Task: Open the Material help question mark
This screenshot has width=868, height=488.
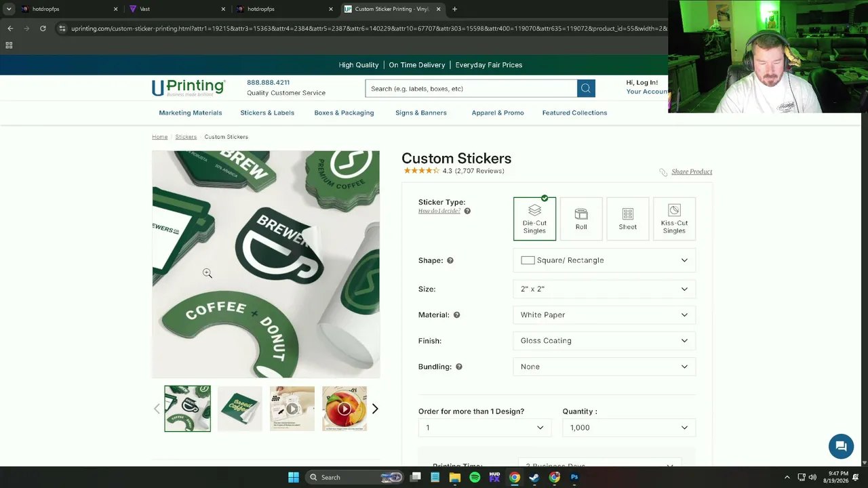Action: [456, 314]
